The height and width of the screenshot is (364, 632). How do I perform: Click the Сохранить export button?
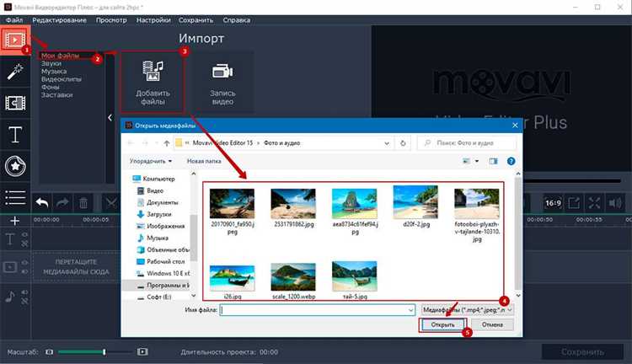582,352
